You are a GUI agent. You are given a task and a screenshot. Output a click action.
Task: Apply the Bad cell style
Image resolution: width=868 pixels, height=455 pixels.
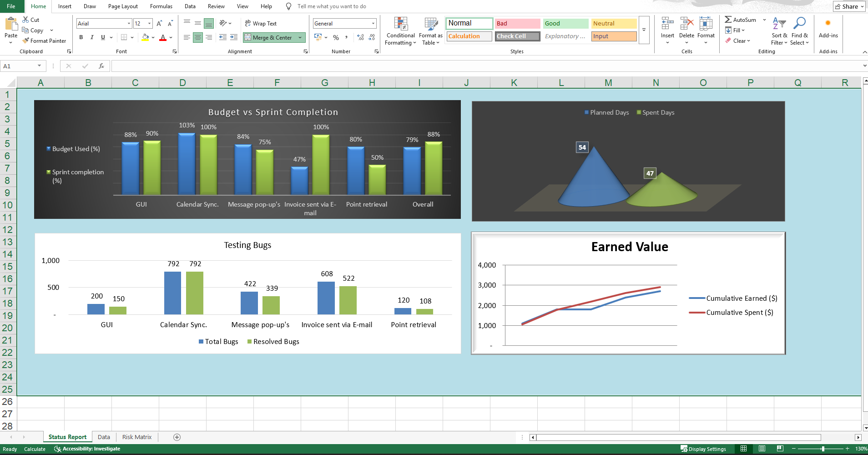click(517, 23)
